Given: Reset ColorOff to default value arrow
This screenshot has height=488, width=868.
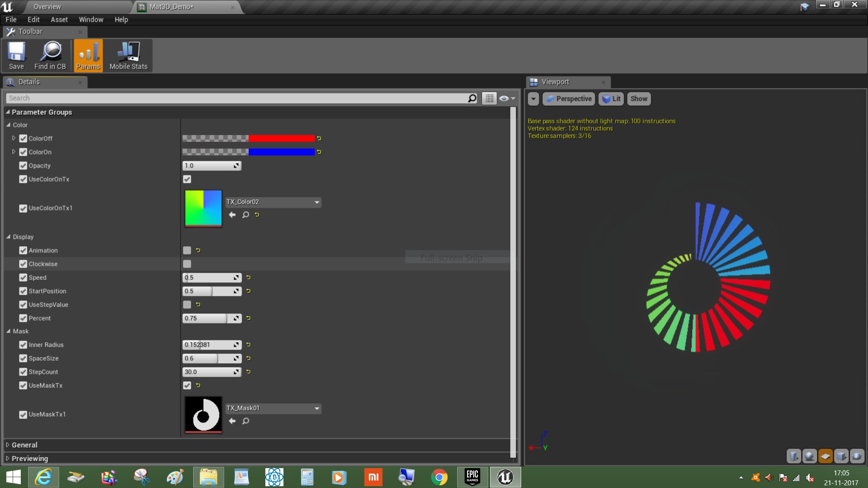Looking at the screenshot, I should [x=319, y=138].
